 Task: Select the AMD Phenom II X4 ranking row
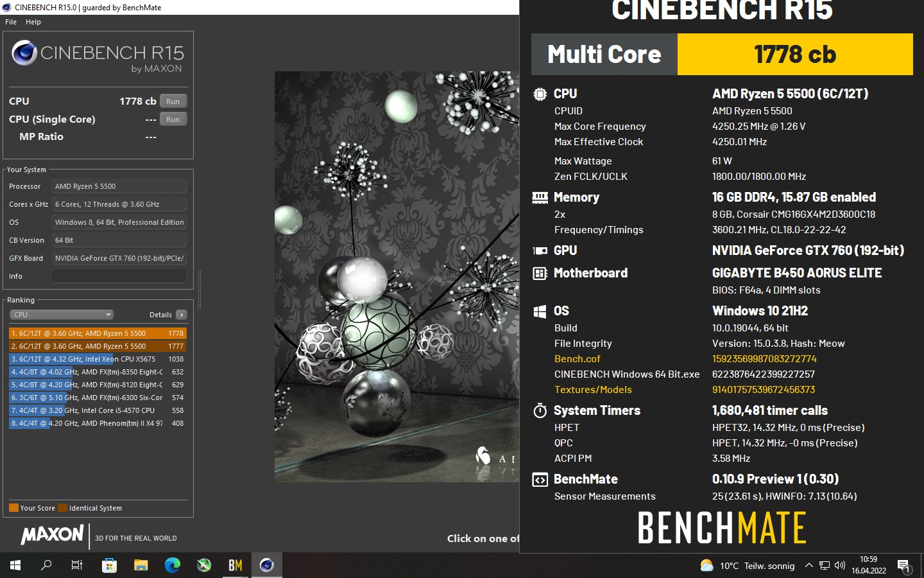click(x=98, y=423)
